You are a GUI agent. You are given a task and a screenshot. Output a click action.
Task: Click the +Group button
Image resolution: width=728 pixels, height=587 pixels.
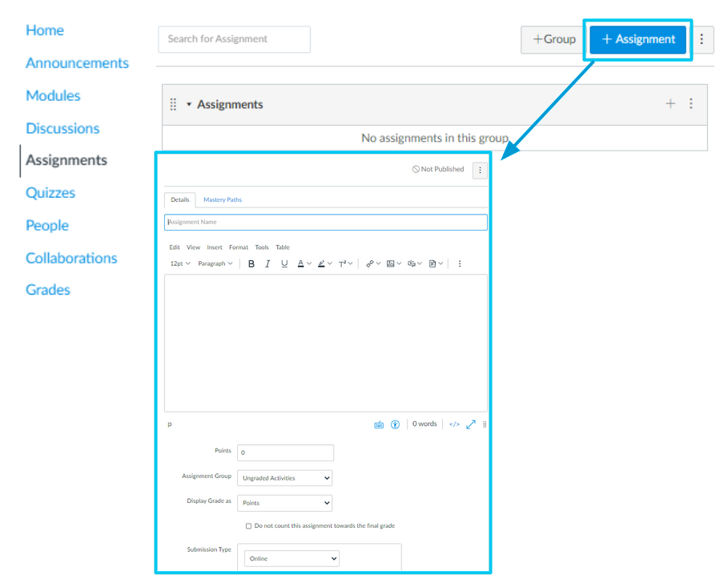coord(553,39)
